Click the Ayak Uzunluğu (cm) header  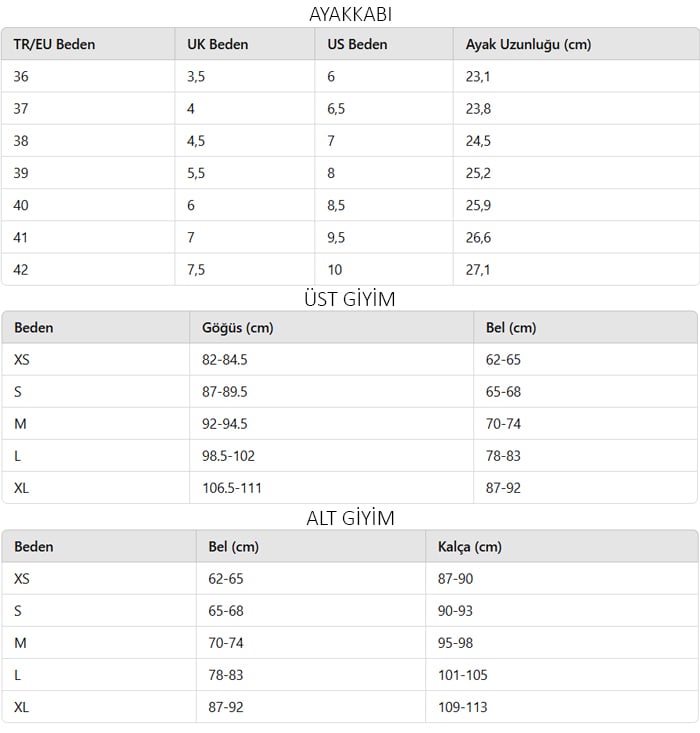(x=528, y=44)
